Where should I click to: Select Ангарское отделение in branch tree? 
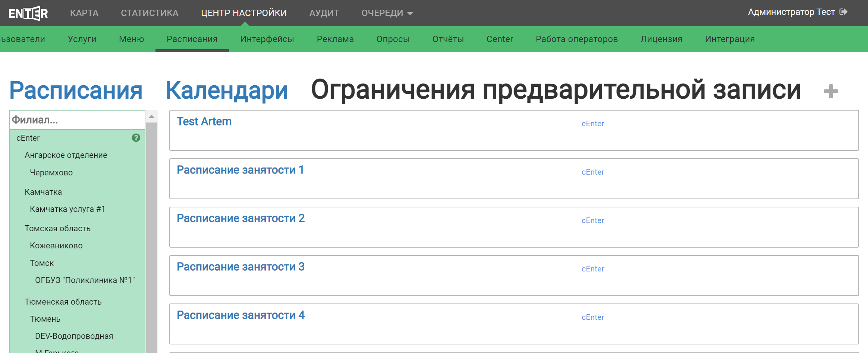point(66,155)
